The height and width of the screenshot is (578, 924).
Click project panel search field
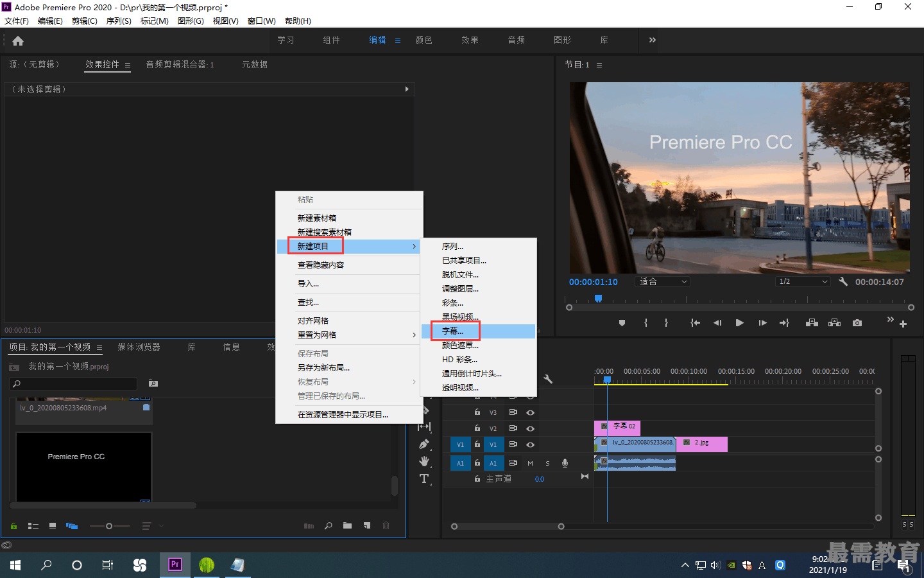[73, 383]
